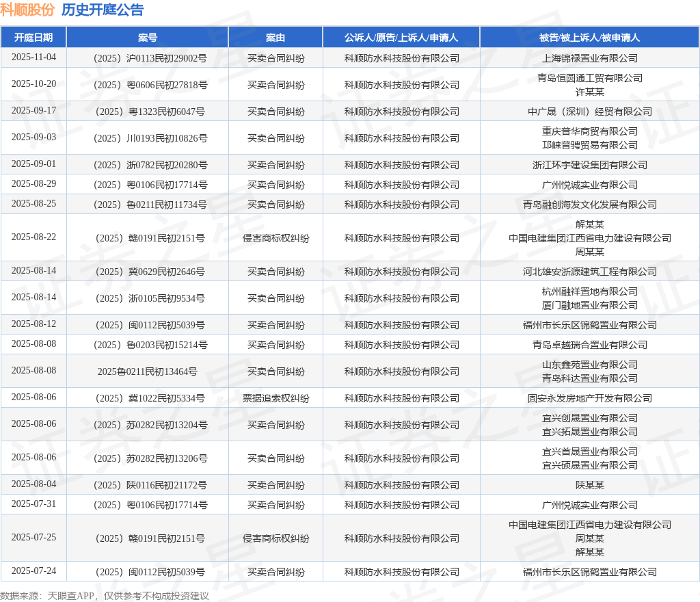Select defendant 上海锦禄置业有限公司

click(x=590, y=58)
